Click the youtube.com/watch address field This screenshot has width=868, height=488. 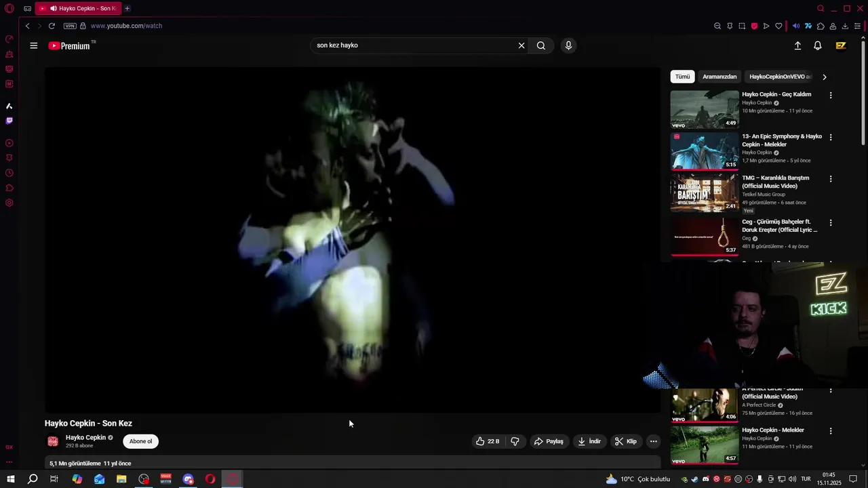[x=126, y=26]
